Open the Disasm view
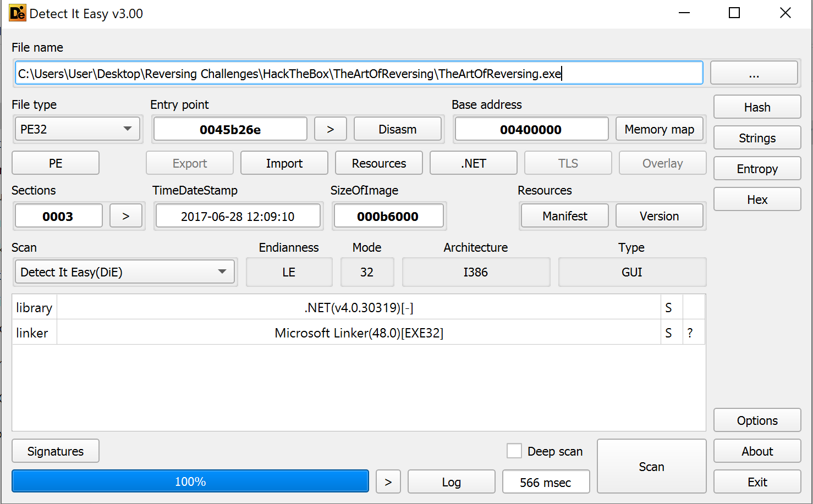The image size is (813, 504). coord(397,129)
